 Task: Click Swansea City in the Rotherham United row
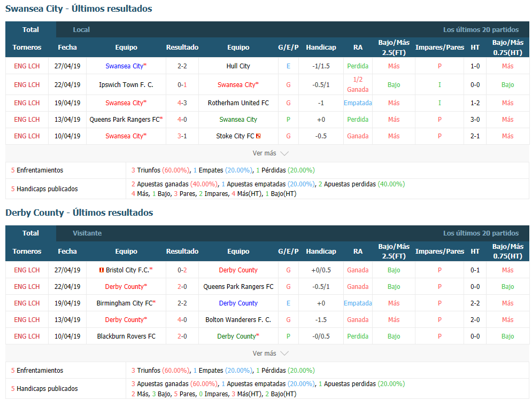[124, 103]
